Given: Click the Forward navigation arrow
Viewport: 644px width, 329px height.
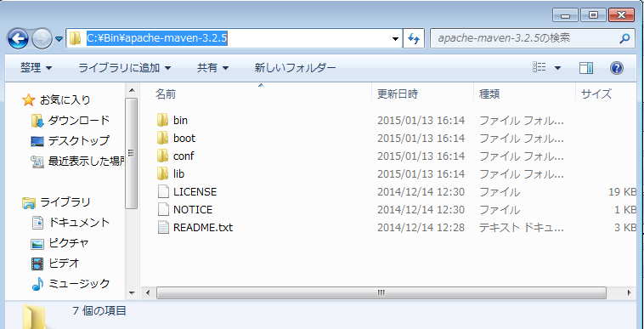Looking at the screenshot, I should coord(42,39).
